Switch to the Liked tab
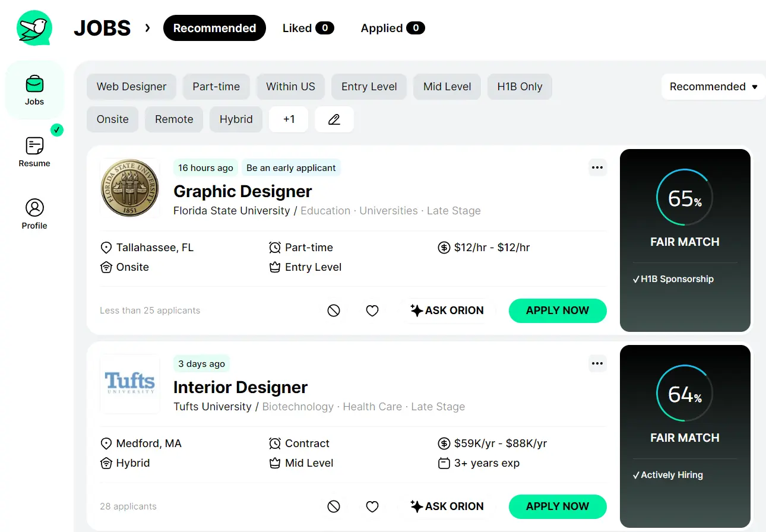Image resolution: width=766 pixels, height=532 pixels. 308,28
